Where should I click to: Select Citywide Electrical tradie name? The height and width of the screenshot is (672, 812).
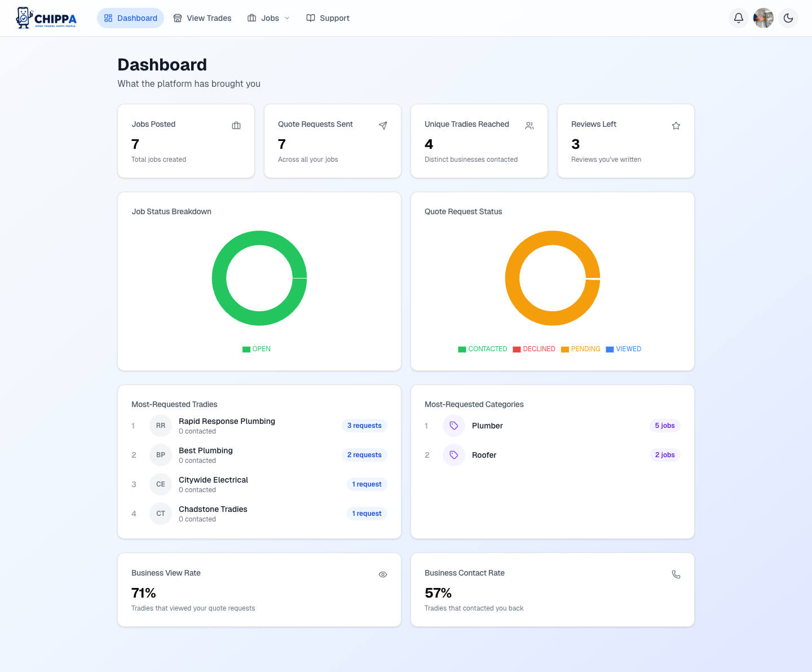coord(213,480)
